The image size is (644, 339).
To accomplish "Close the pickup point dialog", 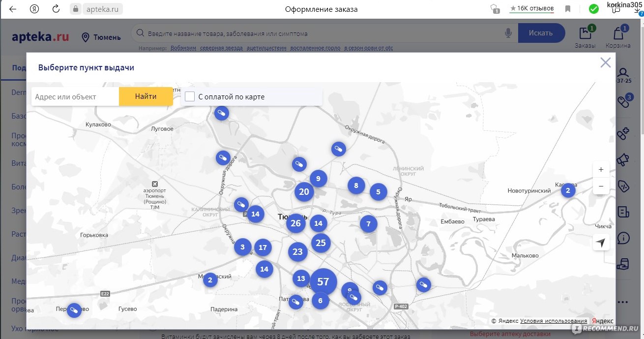I will [606, 62].
